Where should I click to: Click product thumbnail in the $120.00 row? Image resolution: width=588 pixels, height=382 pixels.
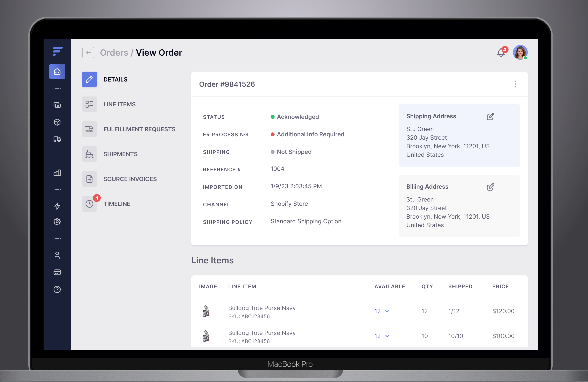[206, 311]
